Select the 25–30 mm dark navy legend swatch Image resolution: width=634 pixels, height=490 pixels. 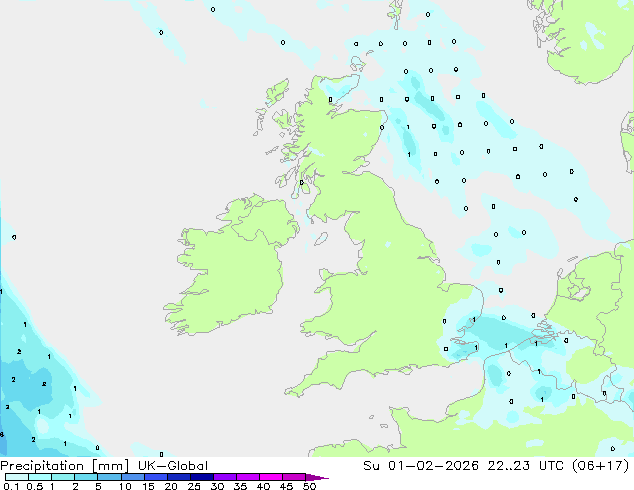click(202, 477)
